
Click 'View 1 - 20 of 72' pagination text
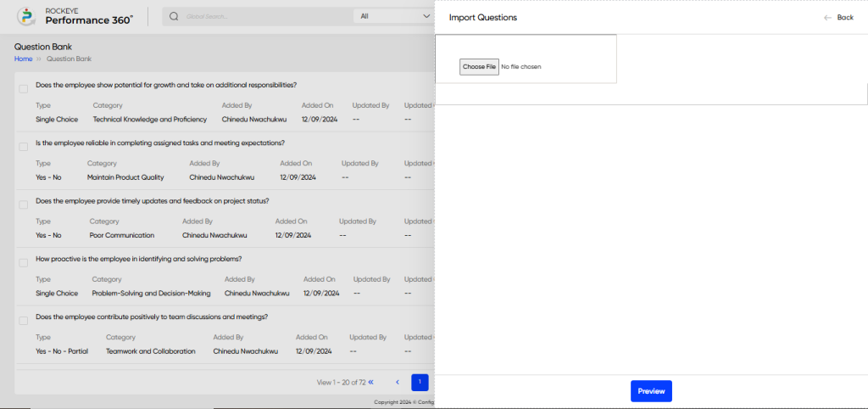(x=341, y=383)
